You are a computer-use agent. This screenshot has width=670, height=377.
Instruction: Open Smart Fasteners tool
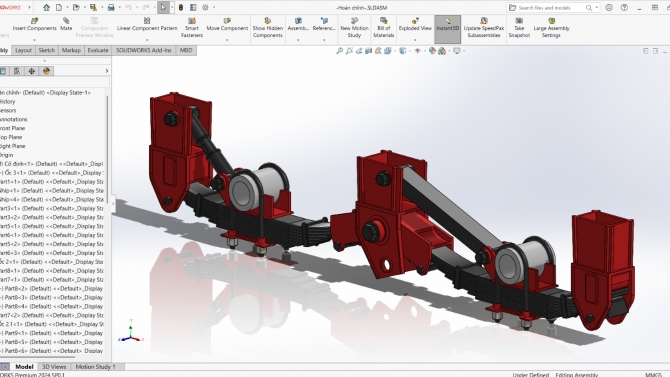(192, 28)
